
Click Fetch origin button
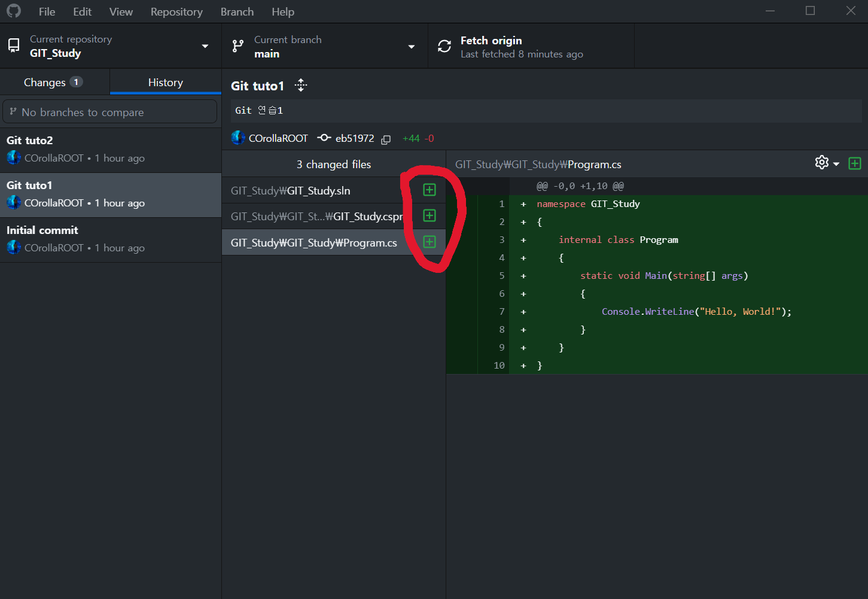coord(531,46)
